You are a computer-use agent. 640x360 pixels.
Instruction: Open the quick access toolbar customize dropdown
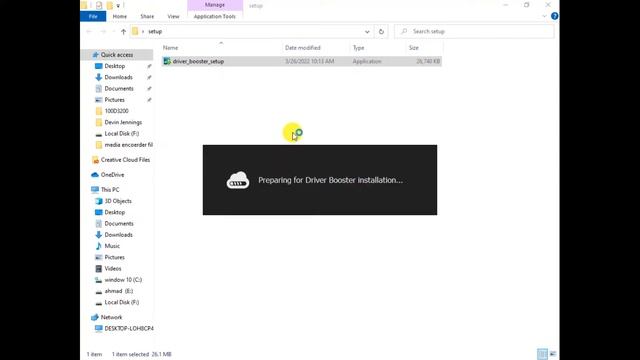point(118,6)
